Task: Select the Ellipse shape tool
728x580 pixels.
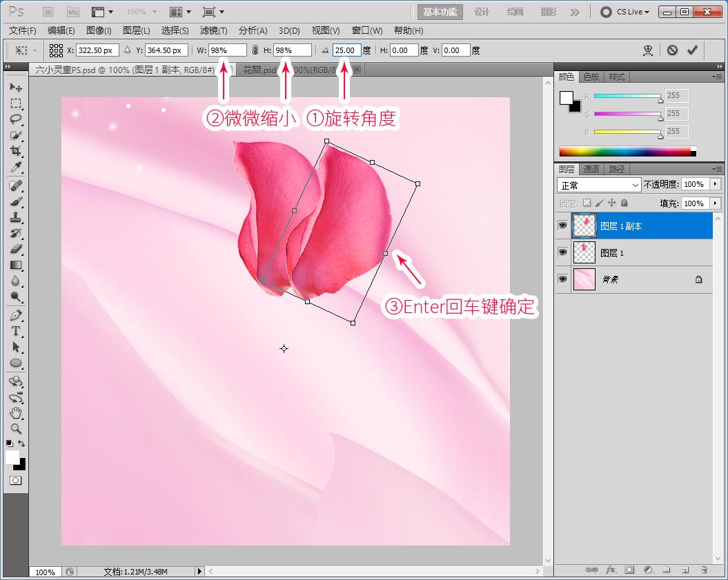Action: coord(16,363)
